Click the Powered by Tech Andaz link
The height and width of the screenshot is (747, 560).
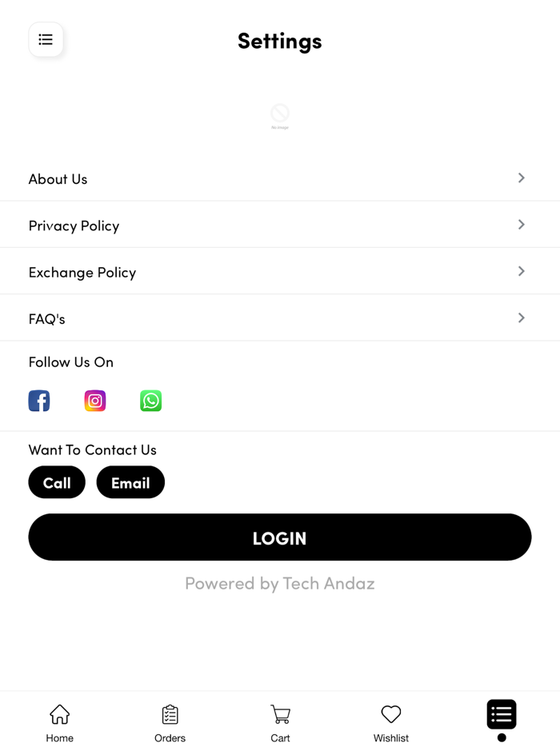(280, 584)
